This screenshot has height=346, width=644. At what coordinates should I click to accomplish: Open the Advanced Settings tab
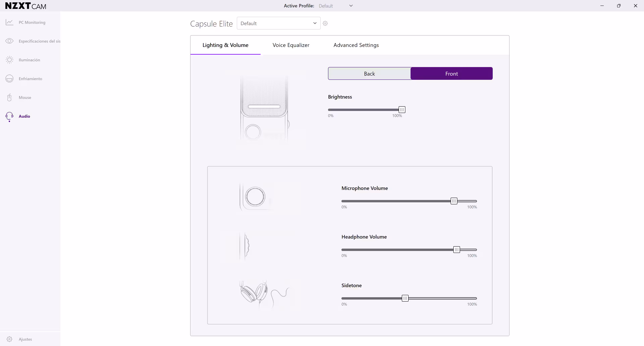(x=356, y=45)
